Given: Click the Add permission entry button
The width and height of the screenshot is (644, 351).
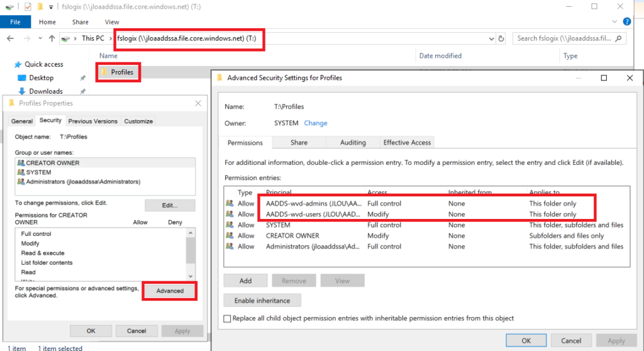Looking at the screenshot, I should click(x=246, y=281).
